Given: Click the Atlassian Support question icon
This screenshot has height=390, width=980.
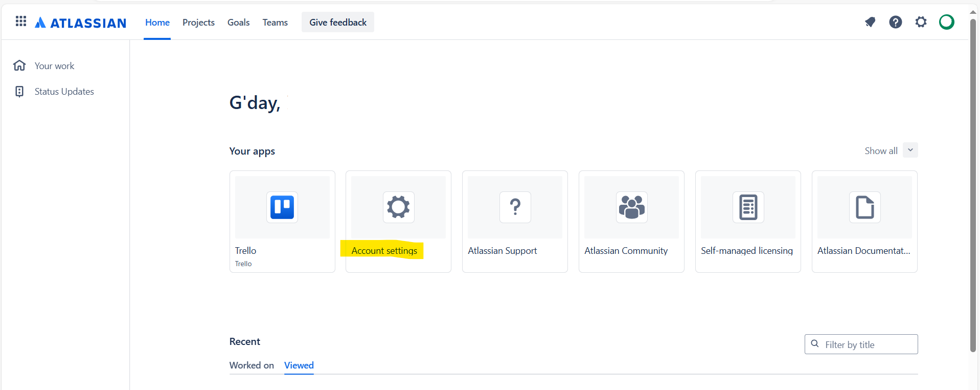Looking at the screenshot, I should click(x=515, y=207).
